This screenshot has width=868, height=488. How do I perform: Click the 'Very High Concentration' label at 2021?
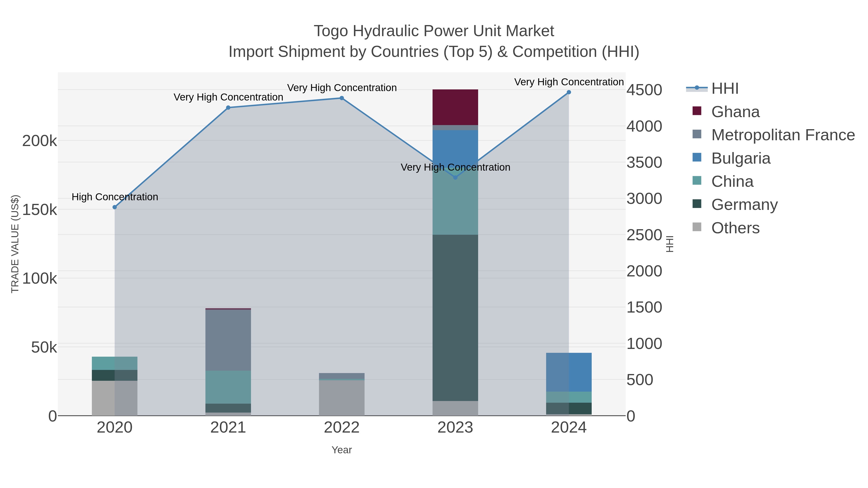[x=229, y=97]
